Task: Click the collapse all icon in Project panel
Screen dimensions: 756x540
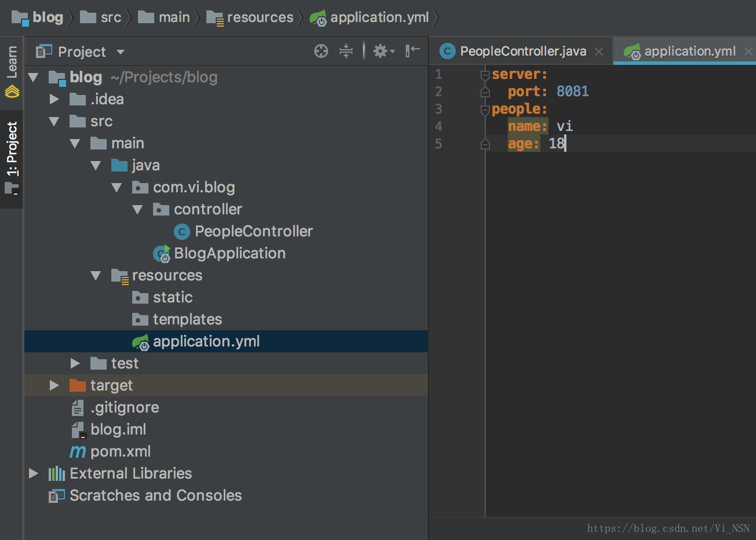Action: point(346,52)
